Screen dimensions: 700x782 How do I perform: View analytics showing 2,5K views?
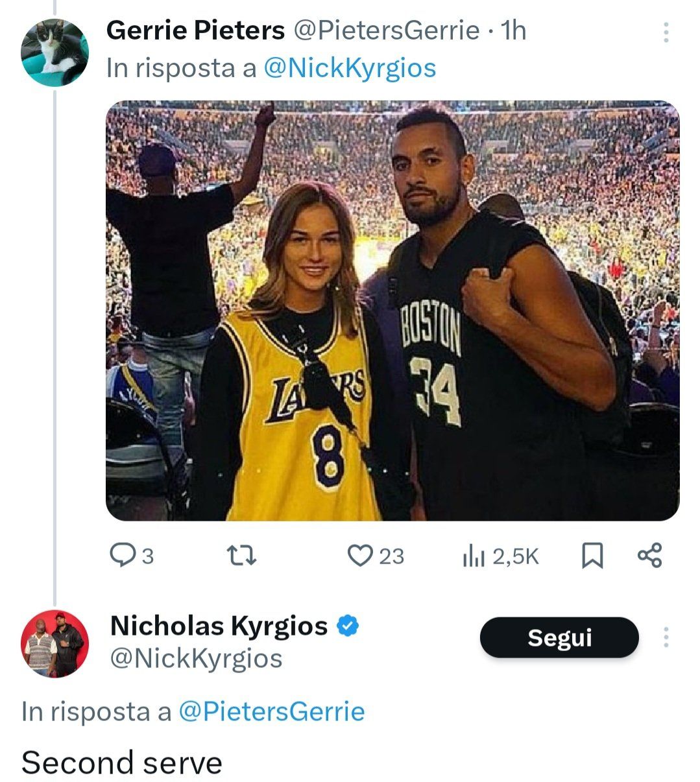500,556
